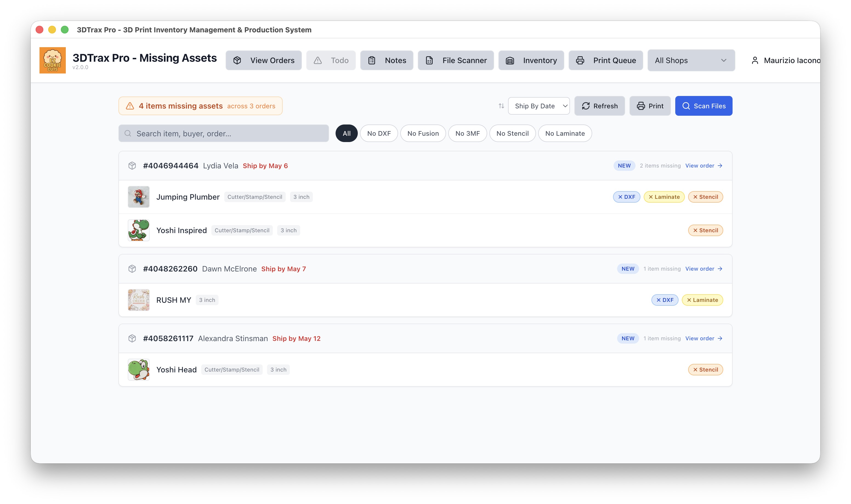This screenshot has height=504, width=851.
Task: Click the NEW badge on order #4058261117
Action: (x=628, y=338)
